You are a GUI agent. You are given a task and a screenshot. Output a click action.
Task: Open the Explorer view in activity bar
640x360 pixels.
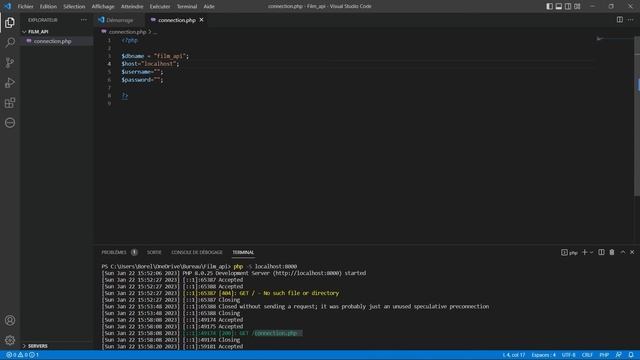tap(10, 22)
